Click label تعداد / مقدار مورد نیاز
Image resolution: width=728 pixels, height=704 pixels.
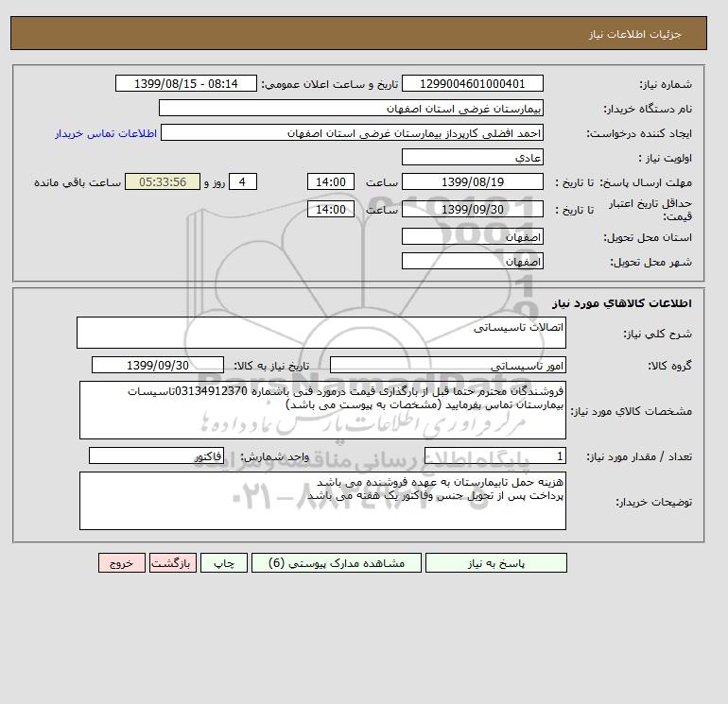pos(639,456)
